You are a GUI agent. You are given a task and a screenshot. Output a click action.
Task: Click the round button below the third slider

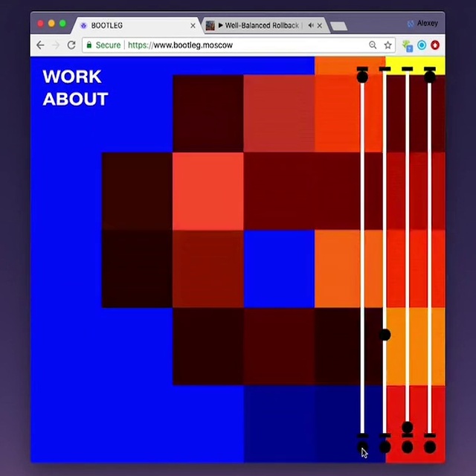408,447
